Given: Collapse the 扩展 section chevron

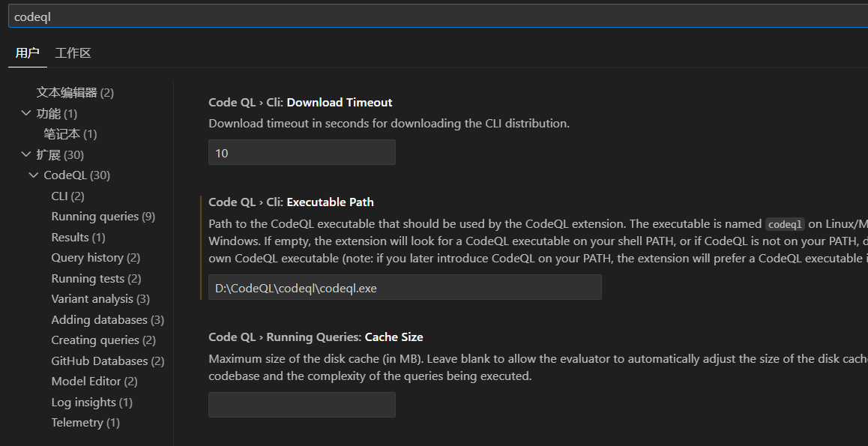Looking at the screenshot, I should [27, 155].
